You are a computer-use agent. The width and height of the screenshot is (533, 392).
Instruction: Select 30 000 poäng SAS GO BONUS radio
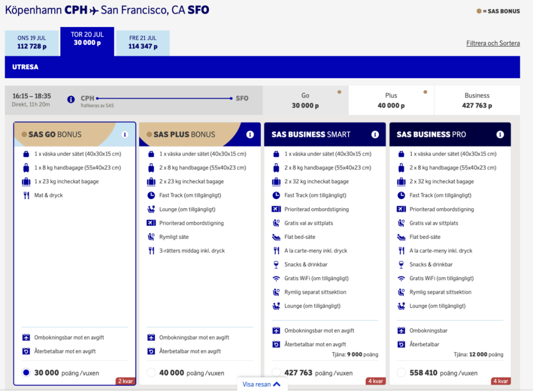tap(26, 373)
